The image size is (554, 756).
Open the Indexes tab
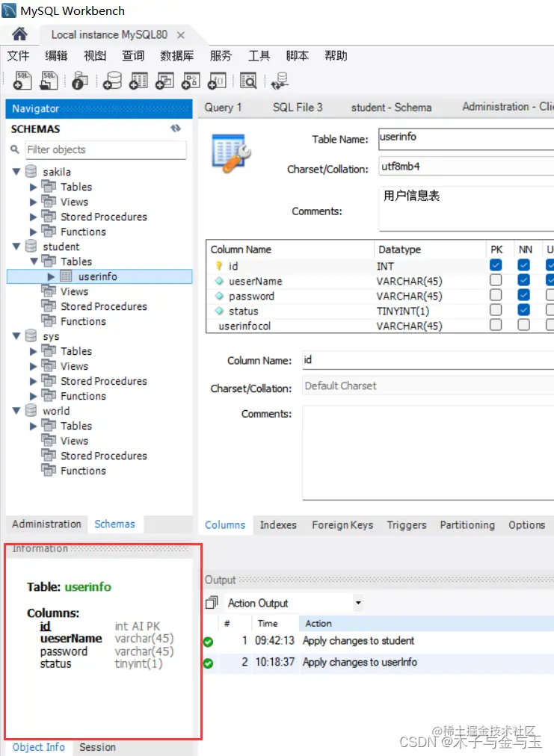tap(278, 525)
